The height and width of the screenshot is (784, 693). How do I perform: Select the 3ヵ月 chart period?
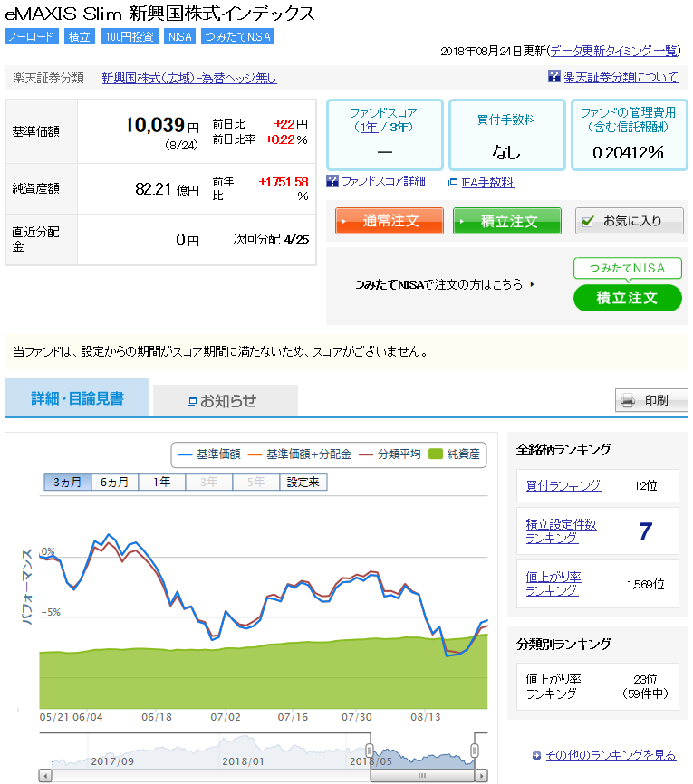point(68,482)
